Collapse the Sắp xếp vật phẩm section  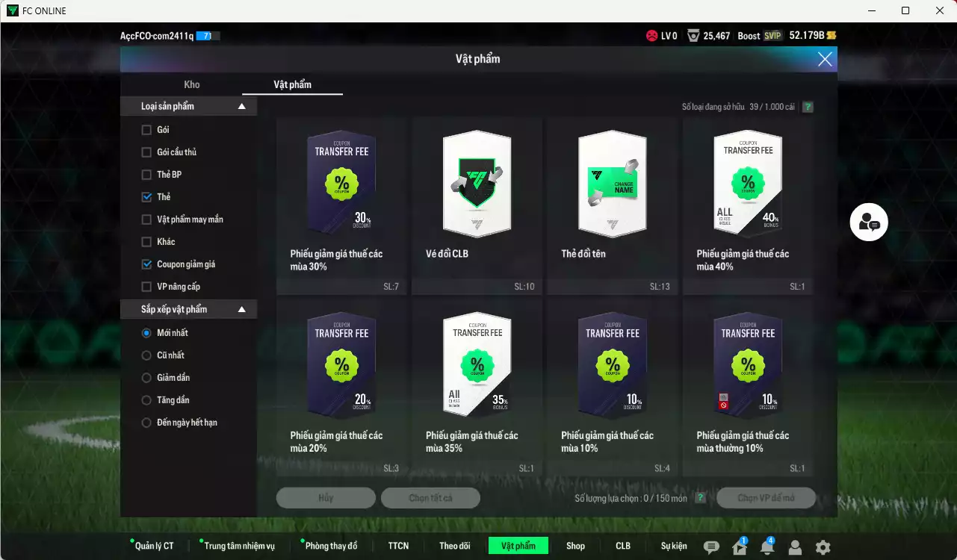(x=241, y=309)
